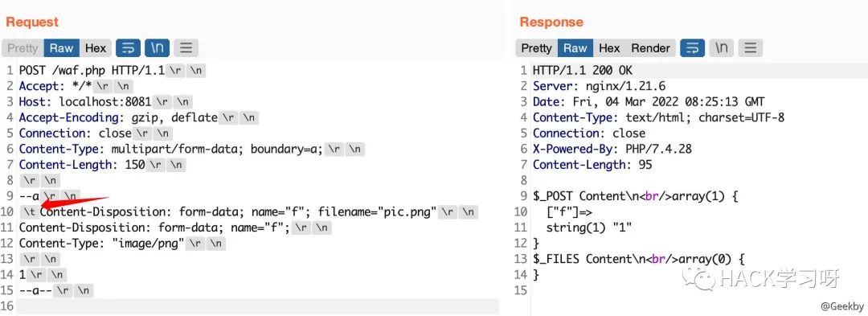
Task: Click the filename="pic.png" text in request
Action: pyautogui.click(x=378, y=211)
